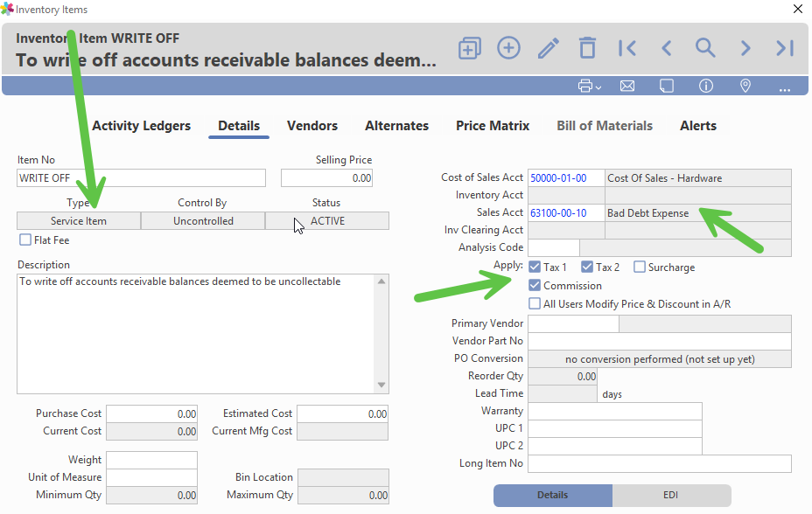Viewport: 812px width, 514px height.
Task: Go to first record
Action: [x=626, y=48]
